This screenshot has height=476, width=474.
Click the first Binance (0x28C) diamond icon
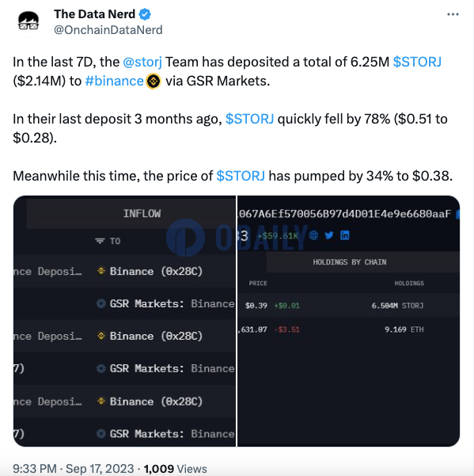[x=101, y=271]
